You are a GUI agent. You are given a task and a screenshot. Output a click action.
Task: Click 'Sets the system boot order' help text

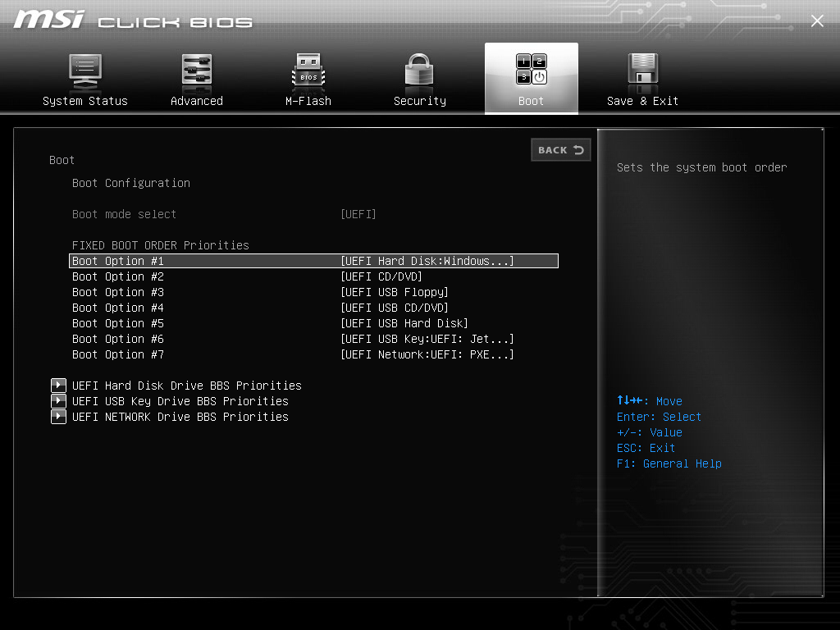[702, 167]
